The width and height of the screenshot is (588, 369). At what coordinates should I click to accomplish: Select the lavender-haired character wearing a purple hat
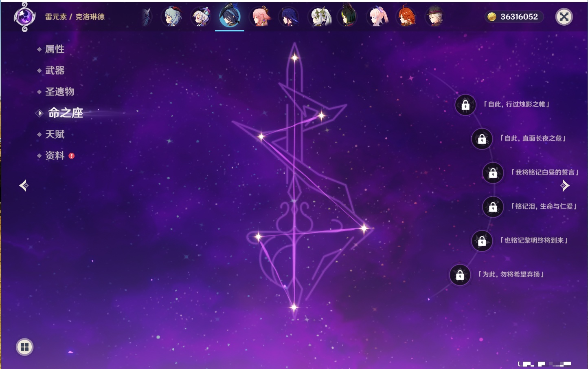coord(201,17)
